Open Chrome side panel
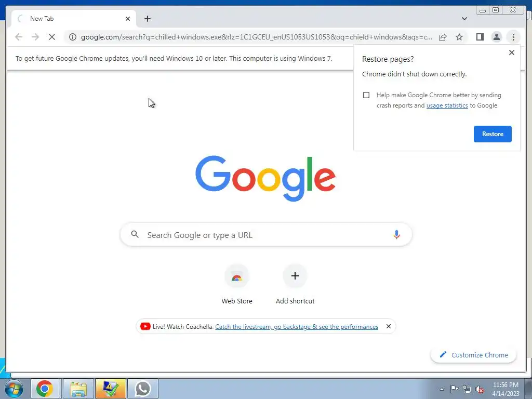Image resolution: width=532 pixels, height=399 pixels. coord(480,37)
